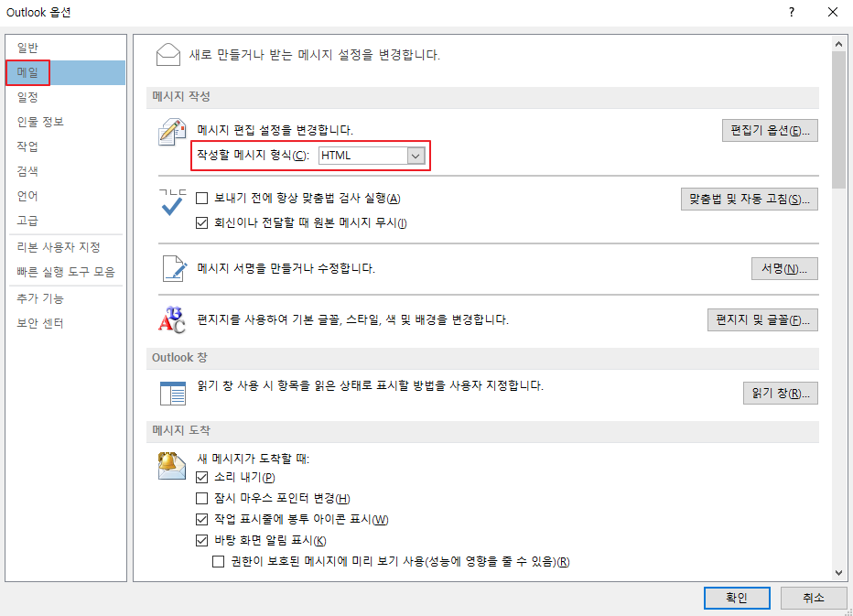Click the envelope icon beside the mail settings description
Viewport: 853px width, 616px height.
click(x=168, y=54)
